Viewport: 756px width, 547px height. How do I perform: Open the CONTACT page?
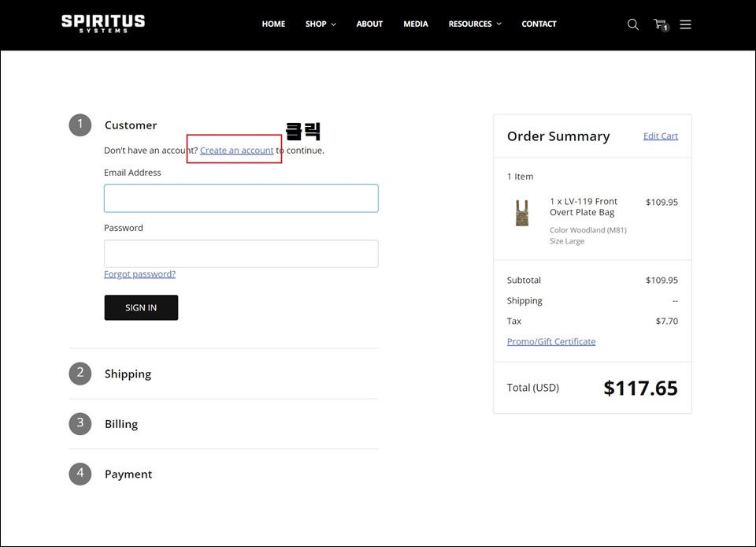click(539, 24)
